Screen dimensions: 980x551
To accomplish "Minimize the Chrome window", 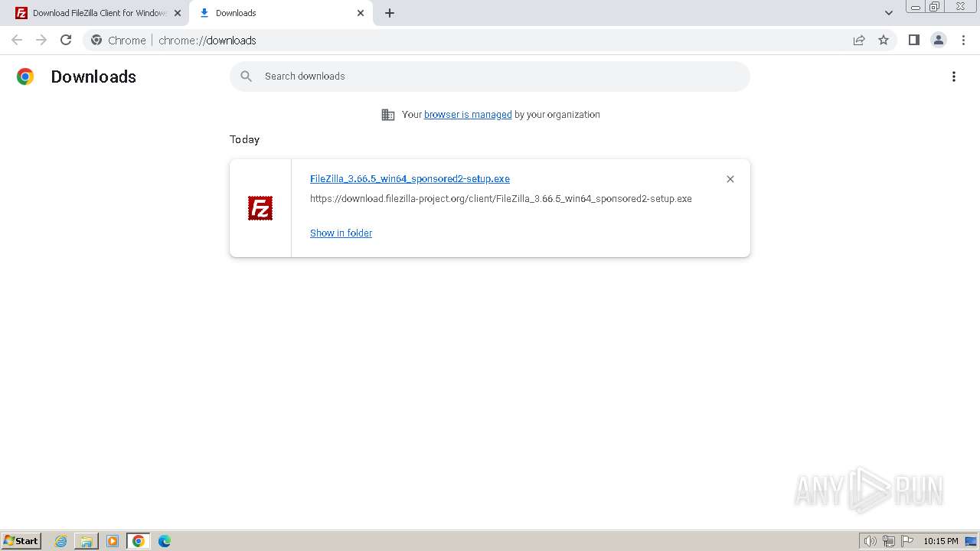I will [x=916, y=7].
